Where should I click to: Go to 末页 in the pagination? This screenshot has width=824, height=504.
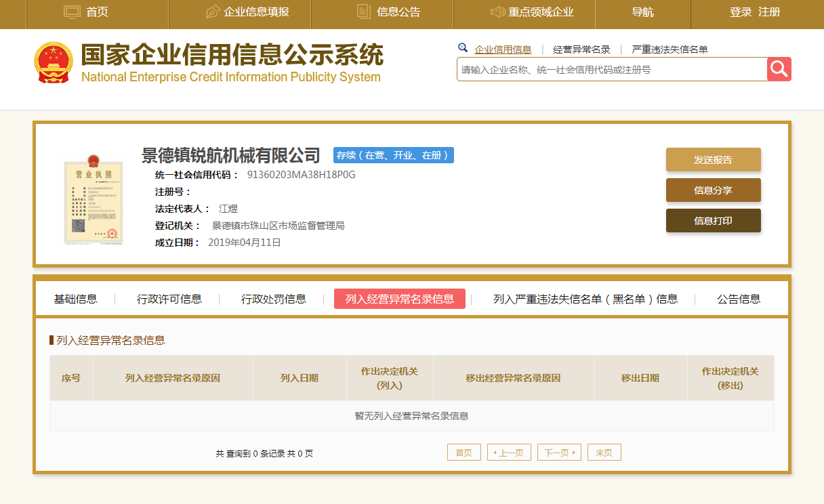click(x=604, y=453)
